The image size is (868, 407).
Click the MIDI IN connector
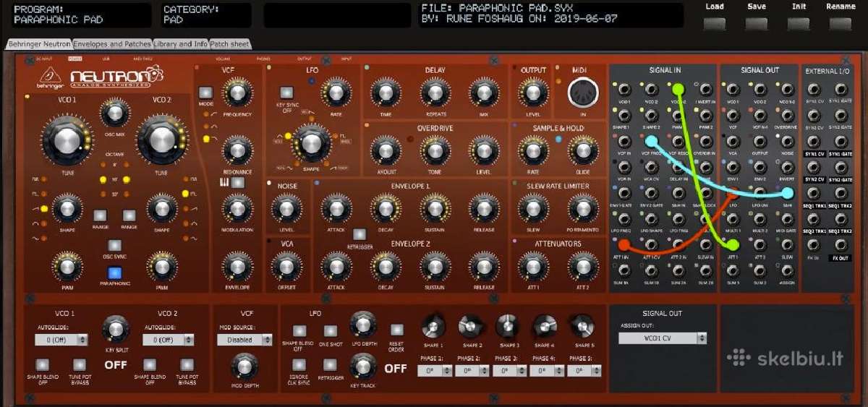point(582,93)
